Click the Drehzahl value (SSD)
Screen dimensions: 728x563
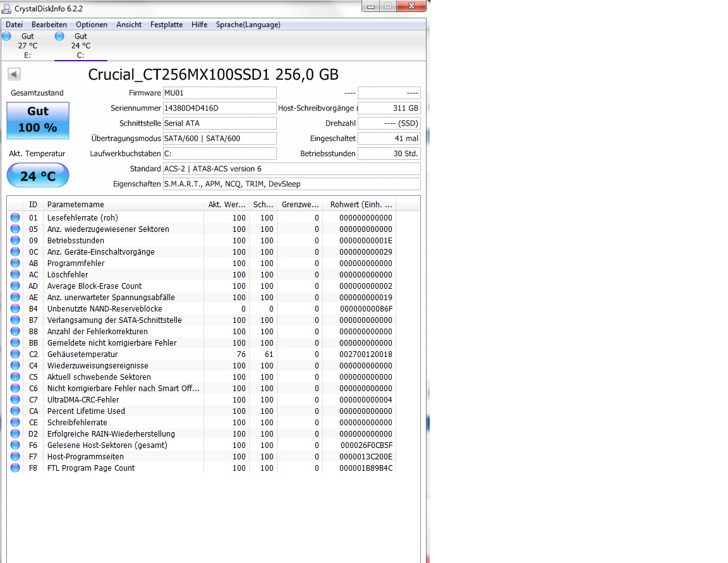[389, 123]
